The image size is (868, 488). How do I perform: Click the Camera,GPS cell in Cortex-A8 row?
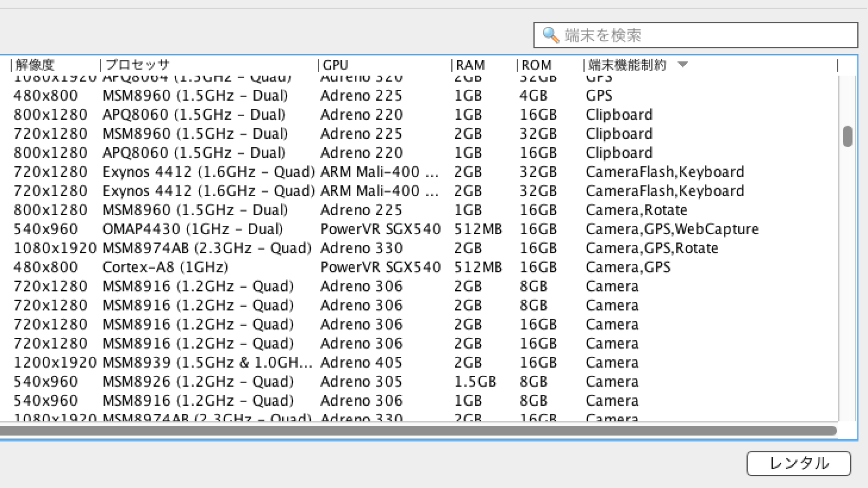(x=628, y=267)
